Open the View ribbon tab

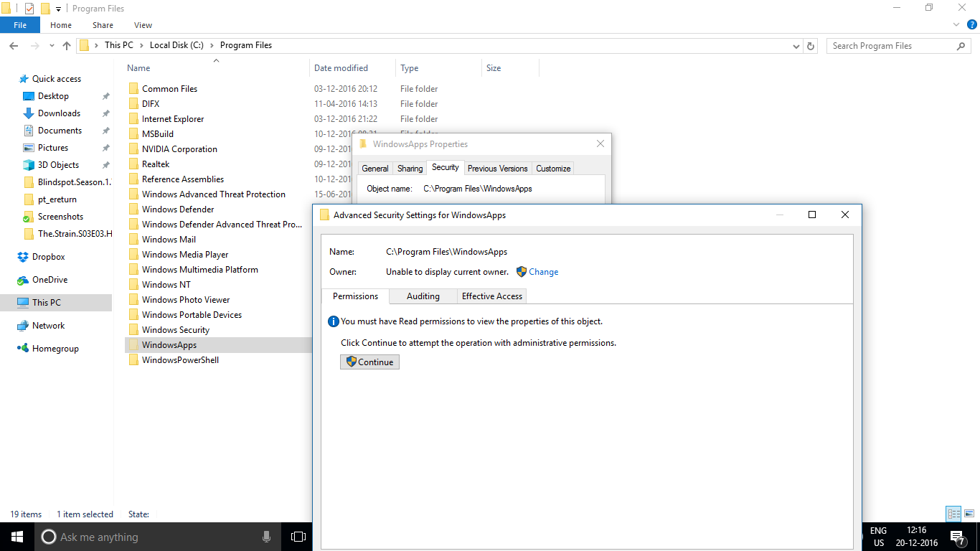(x=143, y=25)
